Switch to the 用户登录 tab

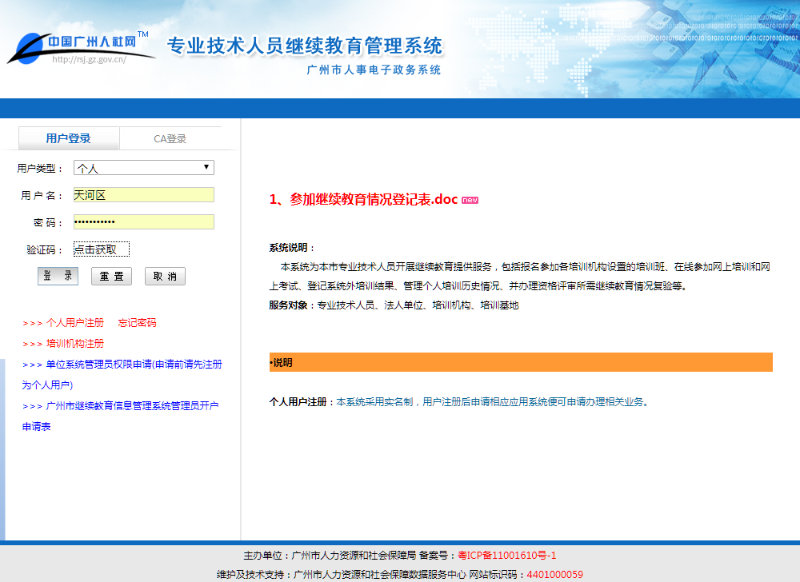pyautogui.click(x=68, y=138)
